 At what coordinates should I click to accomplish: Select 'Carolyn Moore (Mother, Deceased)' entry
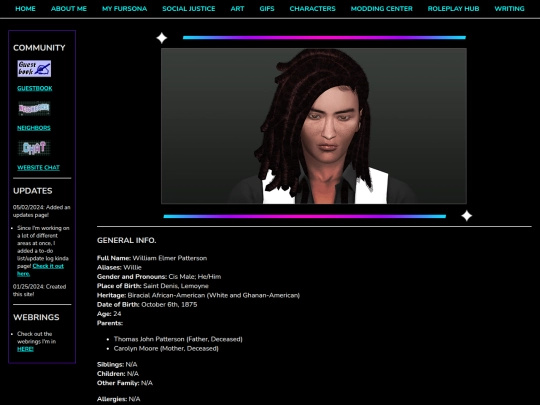click(x=166, y=349)
